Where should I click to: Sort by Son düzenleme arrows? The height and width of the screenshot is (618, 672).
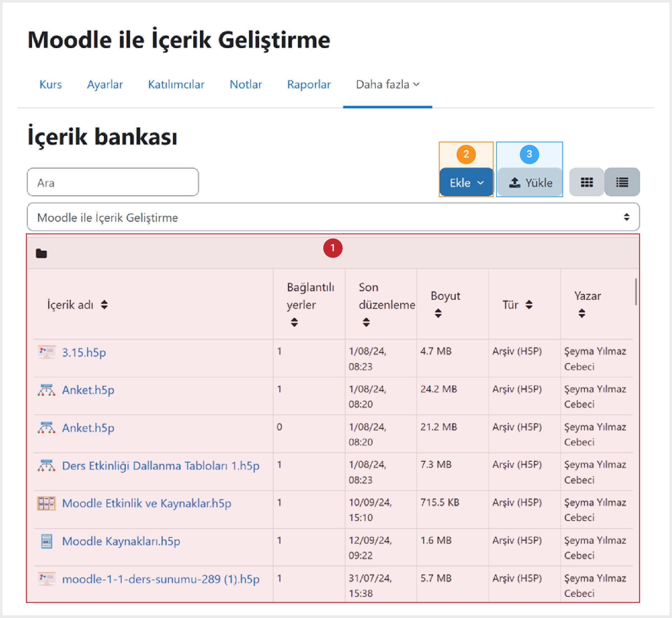click(366, 322)
